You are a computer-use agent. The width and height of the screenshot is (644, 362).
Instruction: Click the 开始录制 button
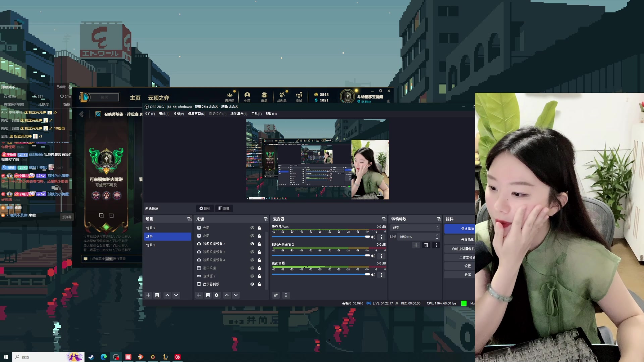pyautogui.click(x=460, y=239)
